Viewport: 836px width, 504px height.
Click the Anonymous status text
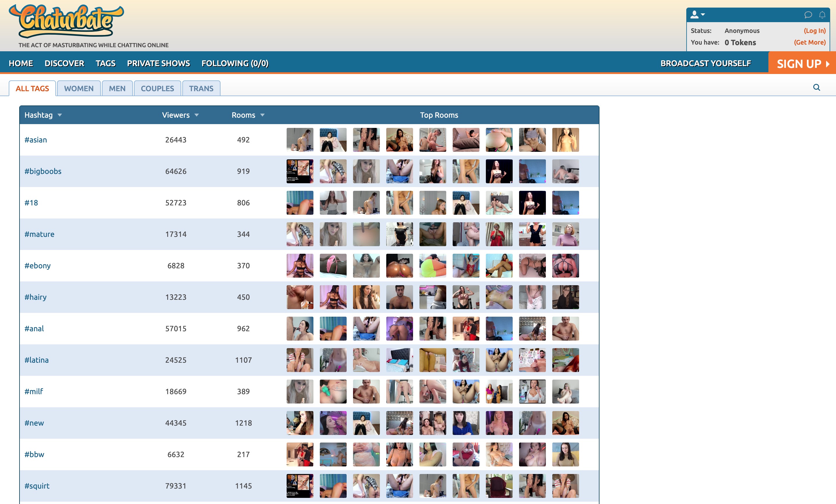coord(742,31)
